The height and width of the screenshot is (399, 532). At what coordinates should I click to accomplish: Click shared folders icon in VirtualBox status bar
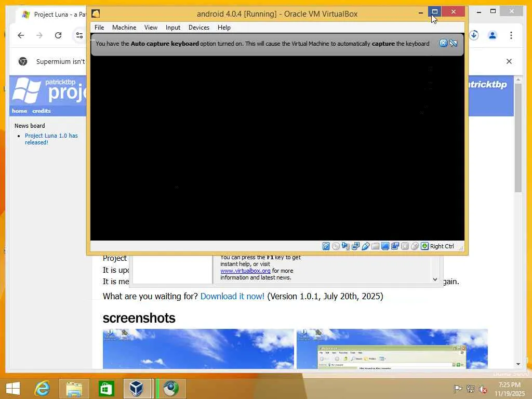pos(375,246)
